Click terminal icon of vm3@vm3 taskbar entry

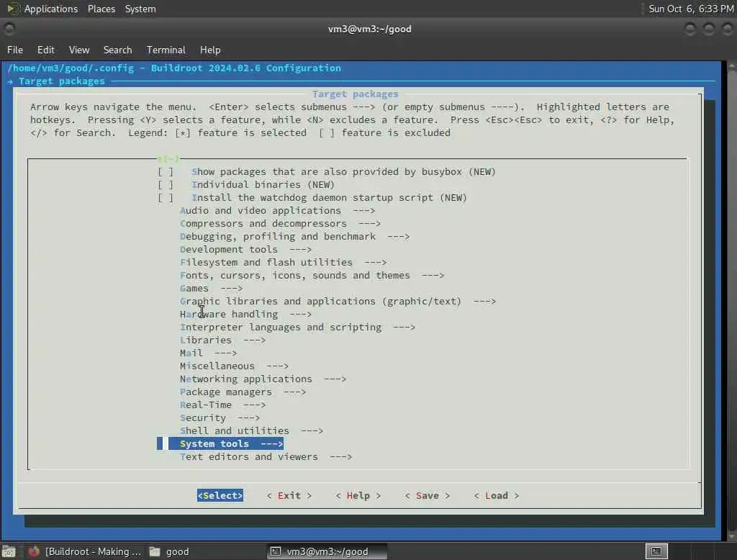pyautogui.click(x=276, y=551)
